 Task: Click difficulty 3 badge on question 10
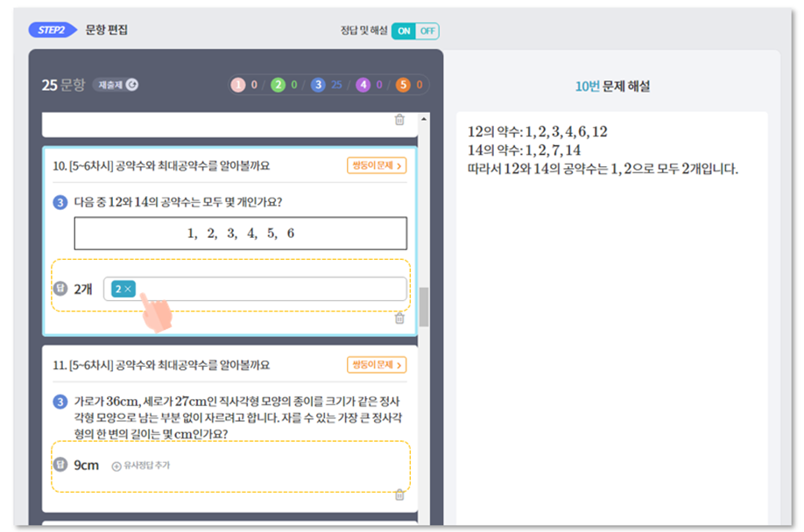[60, 202]
